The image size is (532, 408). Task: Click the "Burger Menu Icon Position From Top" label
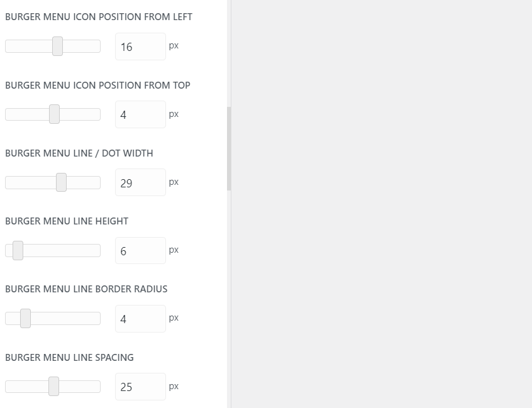pos(97,85)
